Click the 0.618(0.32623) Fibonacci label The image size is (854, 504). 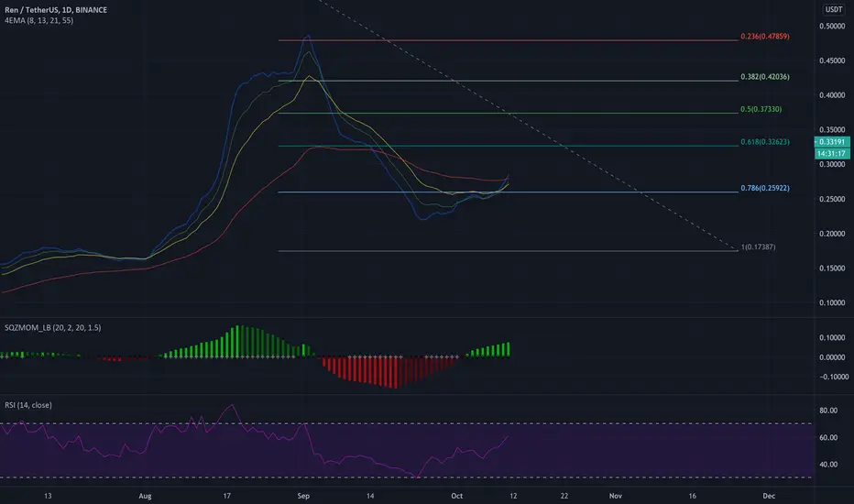coord(765,142)
